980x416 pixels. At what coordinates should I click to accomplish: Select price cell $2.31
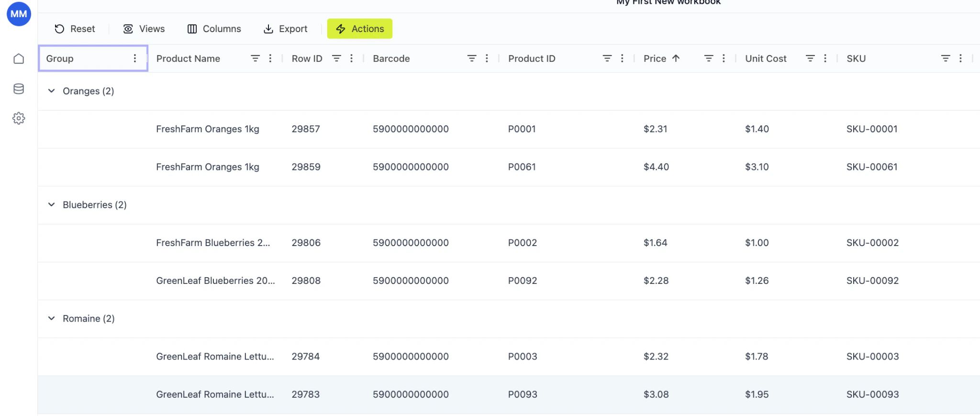pos(656,129)
